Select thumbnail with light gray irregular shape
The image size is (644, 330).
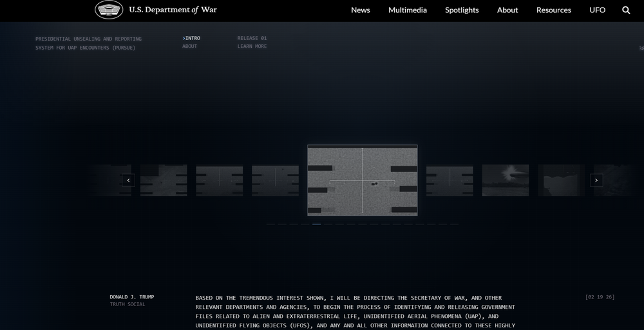561,180
